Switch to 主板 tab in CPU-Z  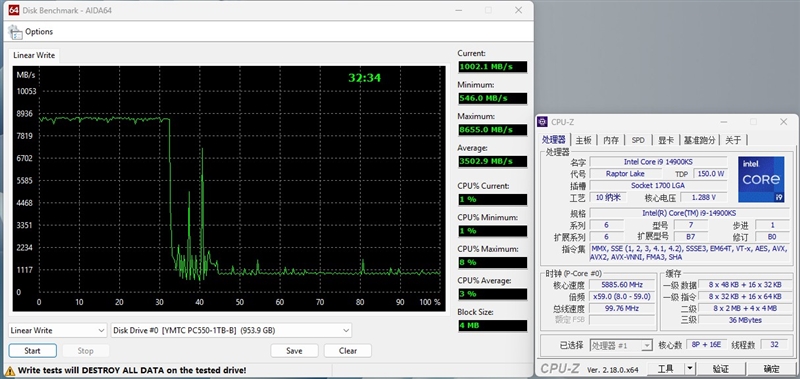[x=583, y=140]
